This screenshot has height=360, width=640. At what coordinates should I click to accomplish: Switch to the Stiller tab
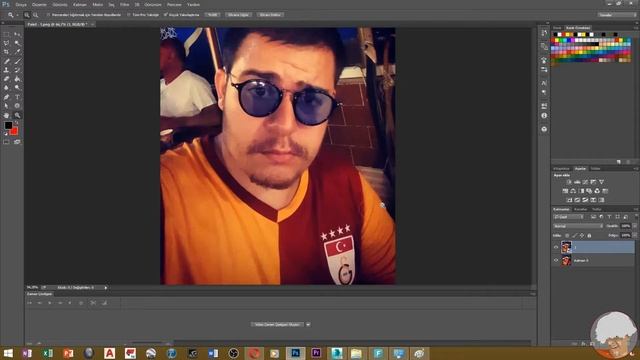(x=596, y=169)
